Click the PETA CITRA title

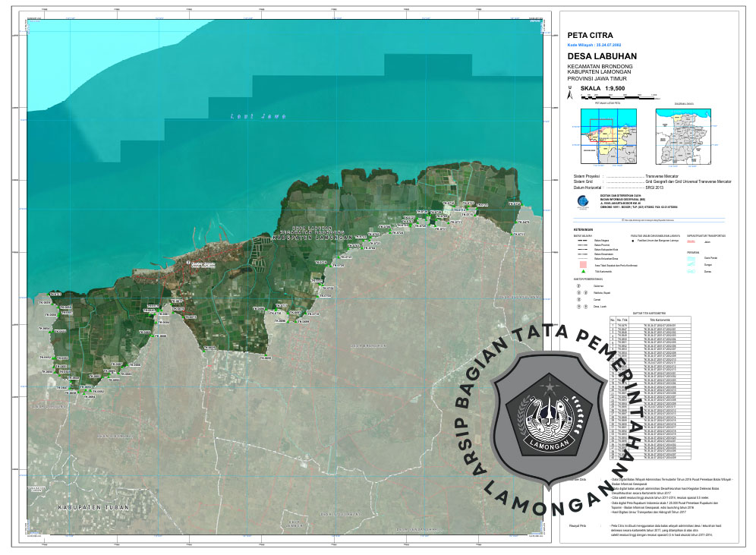591,35
